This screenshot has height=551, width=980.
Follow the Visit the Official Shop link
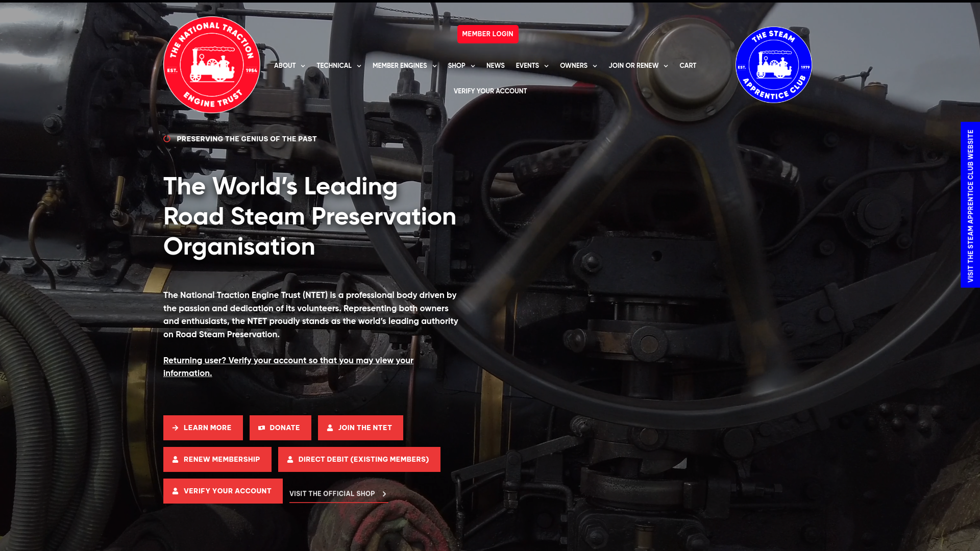[x=338, y=494]
